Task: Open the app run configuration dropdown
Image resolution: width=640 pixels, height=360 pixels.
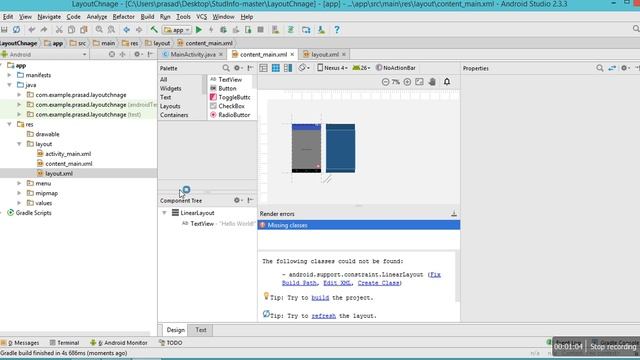Action: [x=177, y=30]
